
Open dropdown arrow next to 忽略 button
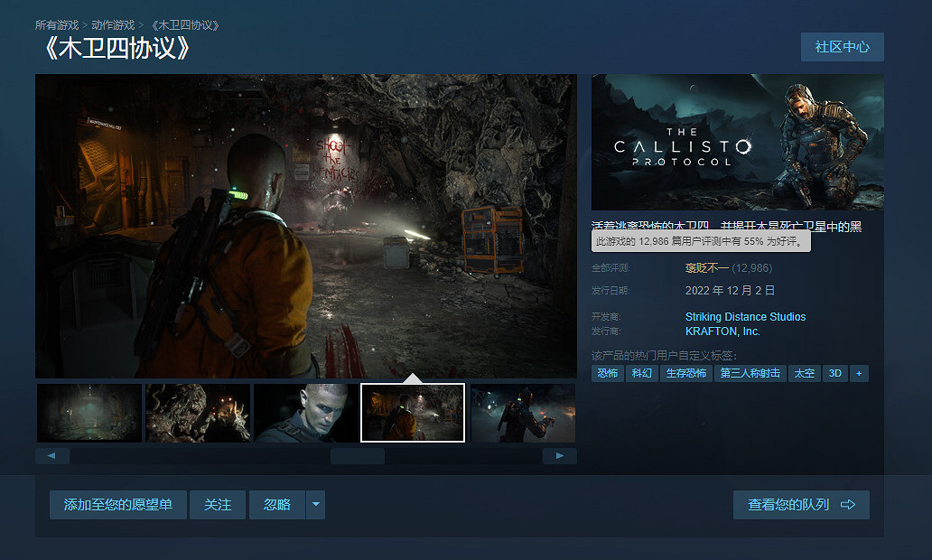point(315,505)
